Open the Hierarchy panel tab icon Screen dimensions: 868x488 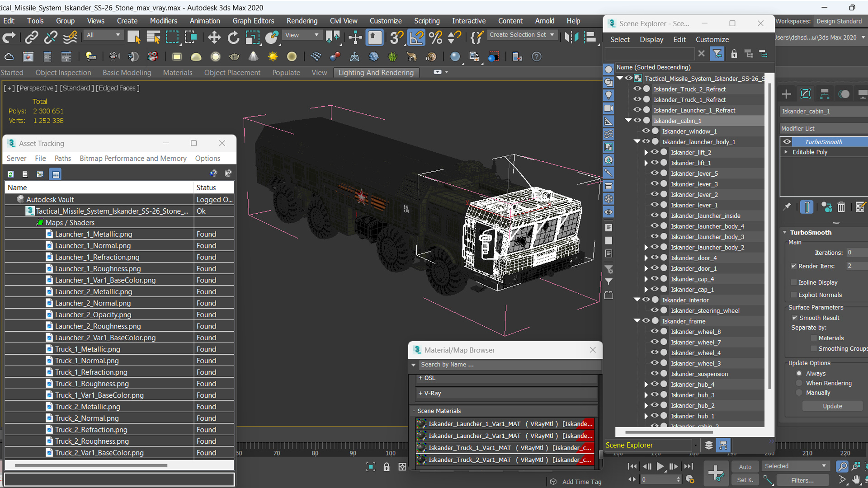click(825, 94)
